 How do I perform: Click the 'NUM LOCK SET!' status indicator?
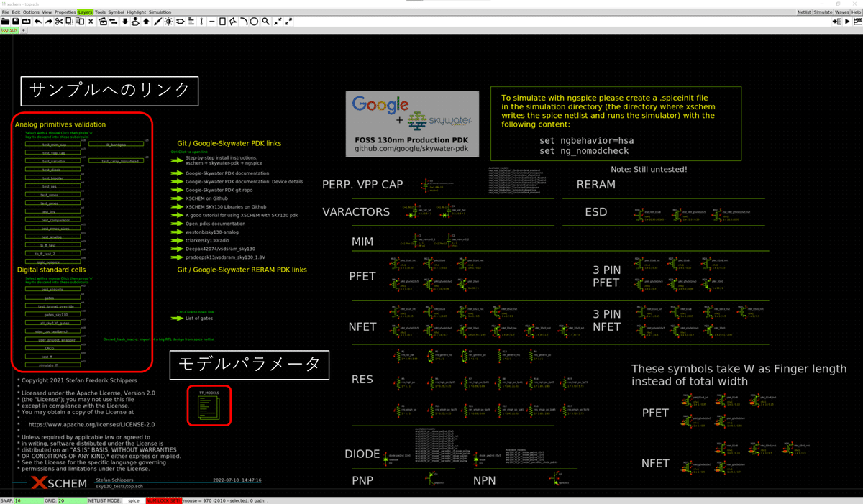click(163, 500)
